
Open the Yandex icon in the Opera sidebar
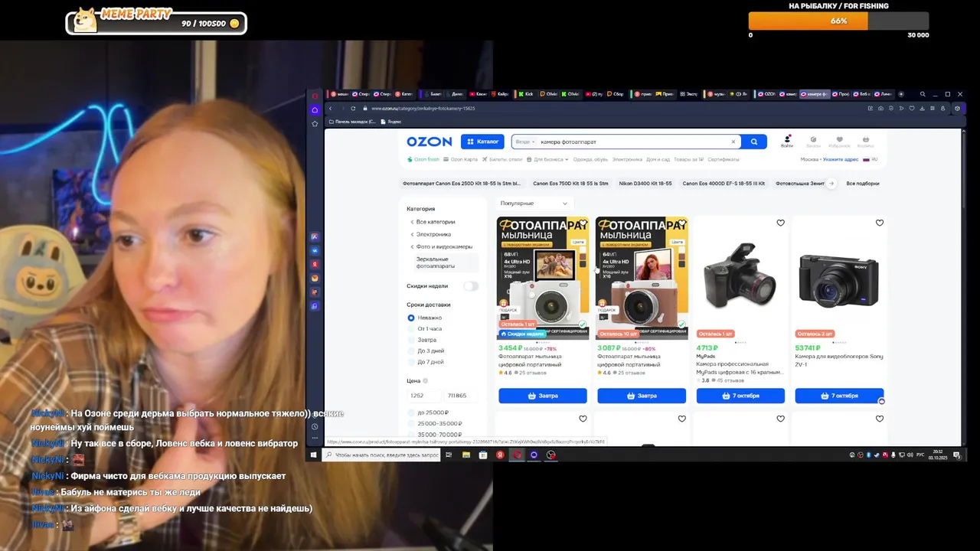point(315,265)
